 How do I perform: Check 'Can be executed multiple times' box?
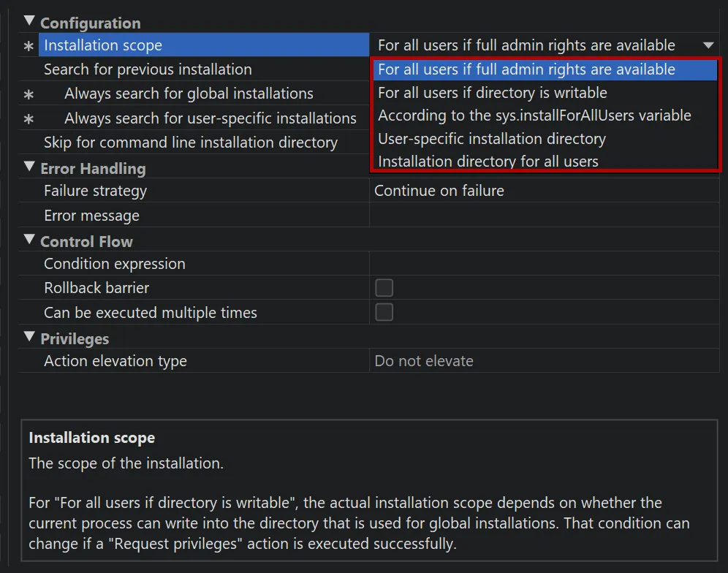tap(384, 313)
